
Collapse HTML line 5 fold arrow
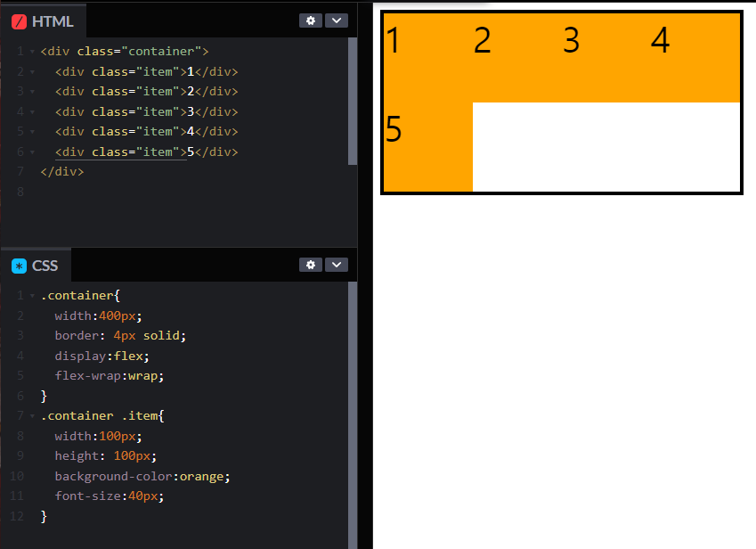pos(32,132)
